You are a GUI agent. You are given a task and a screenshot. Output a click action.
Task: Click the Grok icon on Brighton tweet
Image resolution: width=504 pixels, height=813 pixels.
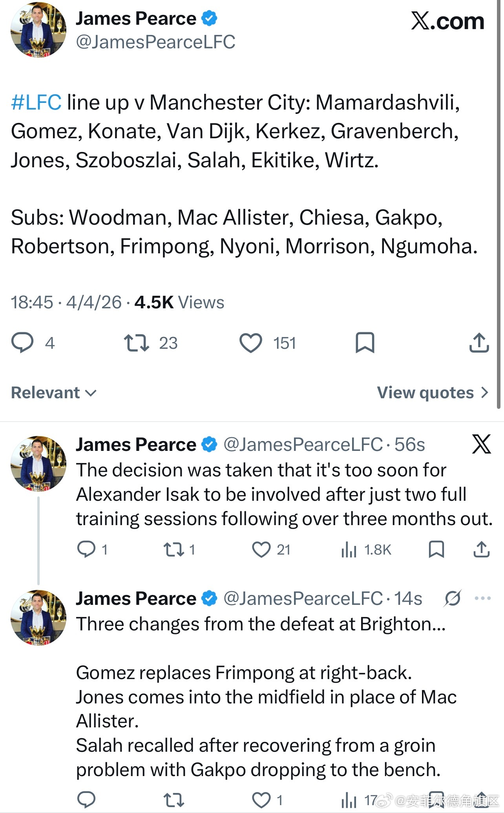(453, 599)
